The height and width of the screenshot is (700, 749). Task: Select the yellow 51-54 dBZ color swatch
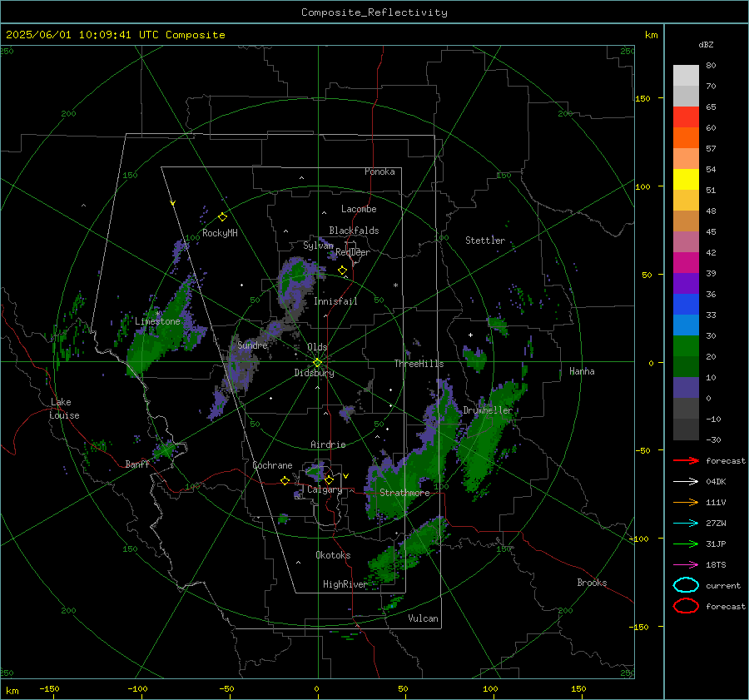click(686, 180)
